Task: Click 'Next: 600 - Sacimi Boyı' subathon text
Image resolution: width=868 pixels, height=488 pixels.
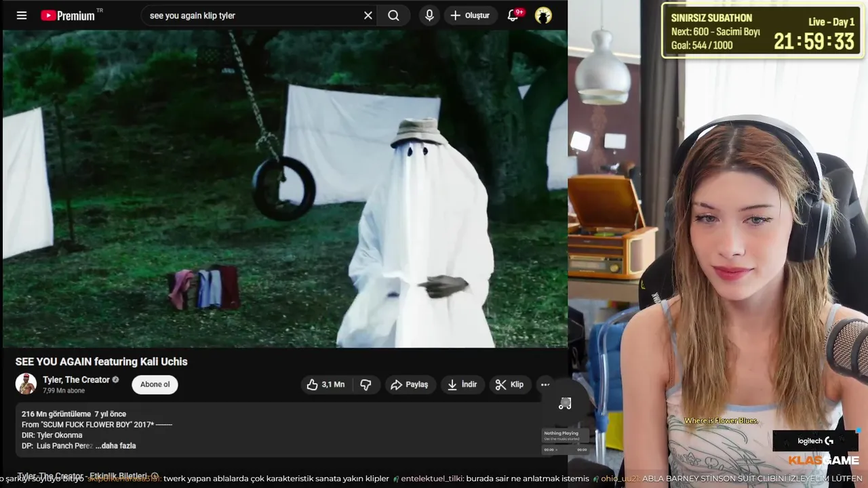Action: pos(715,32)
